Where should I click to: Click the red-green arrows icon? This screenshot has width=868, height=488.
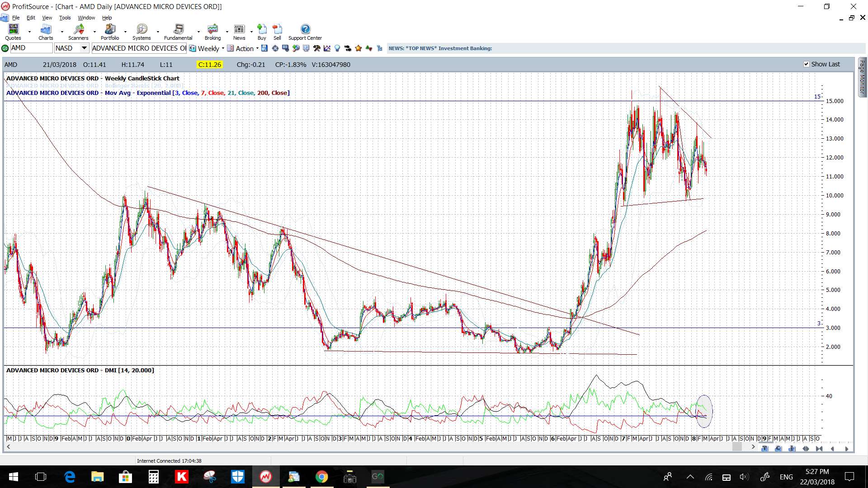click(369, 48)
